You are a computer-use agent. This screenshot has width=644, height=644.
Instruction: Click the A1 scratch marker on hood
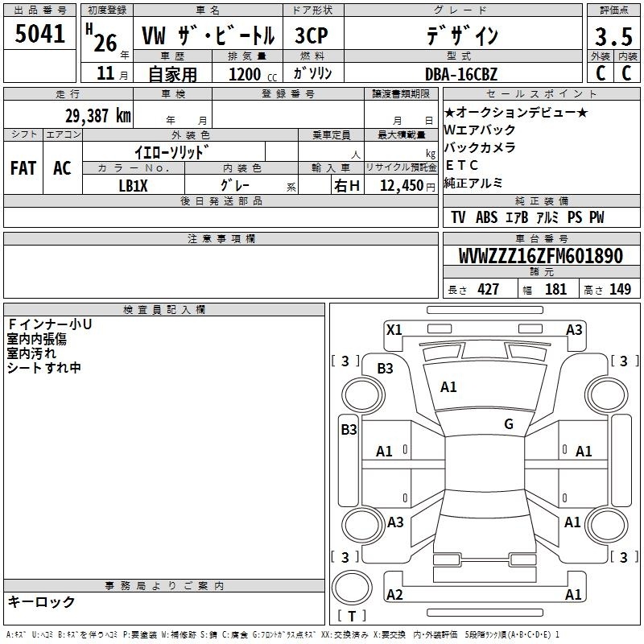448,387
